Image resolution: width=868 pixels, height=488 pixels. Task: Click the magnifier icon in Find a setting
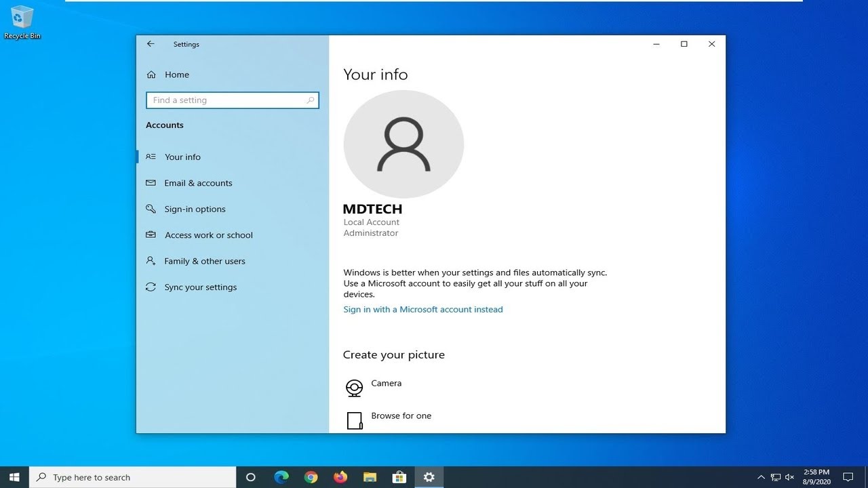[x=311, y=100]
